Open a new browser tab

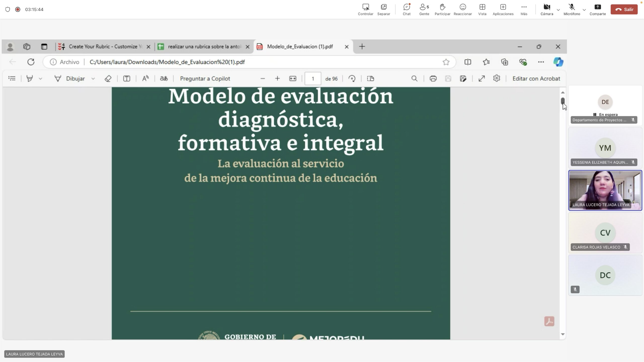pos(362,47)
